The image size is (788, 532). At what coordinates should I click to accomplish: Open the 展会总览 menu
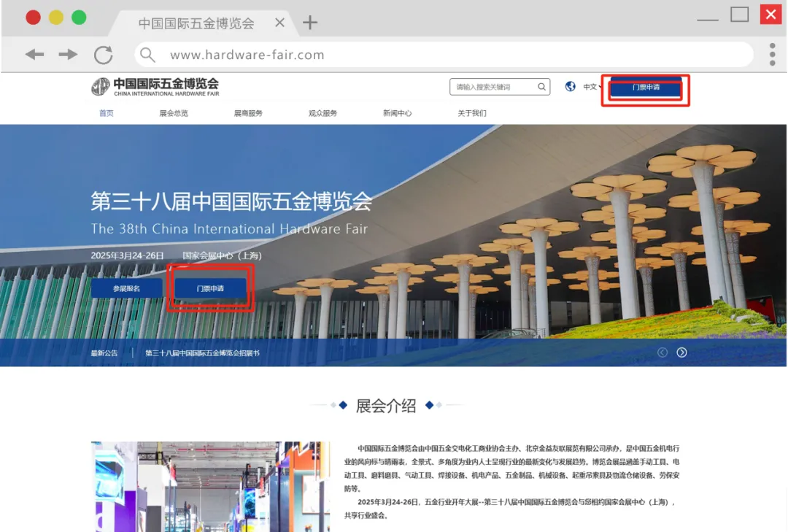[174, 113]
